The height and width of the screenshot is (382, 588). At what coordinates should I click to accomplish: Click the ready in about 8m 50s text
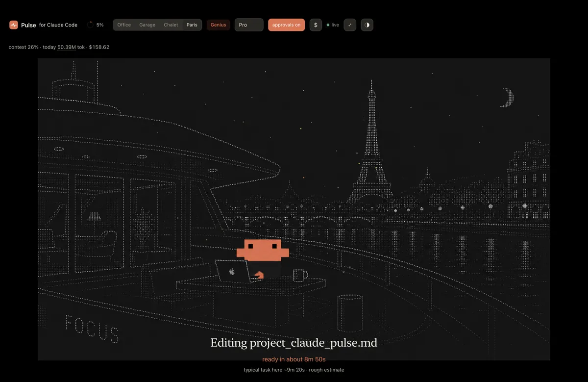(294, 359)
